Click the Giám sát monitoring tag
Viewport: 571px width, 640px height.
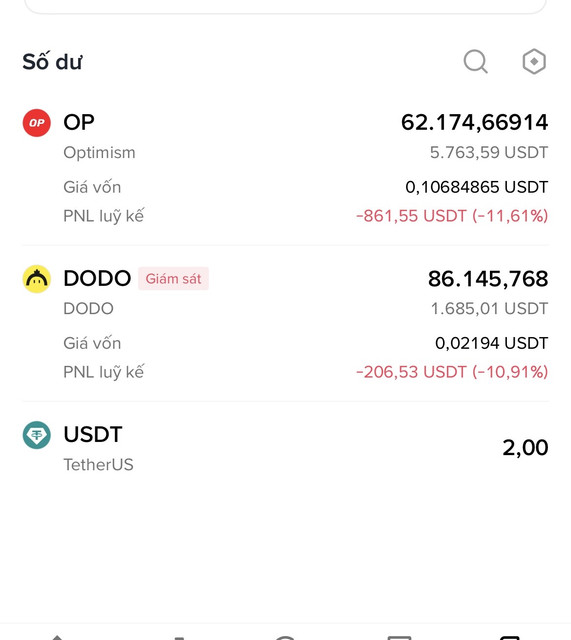tap(173, 279)
